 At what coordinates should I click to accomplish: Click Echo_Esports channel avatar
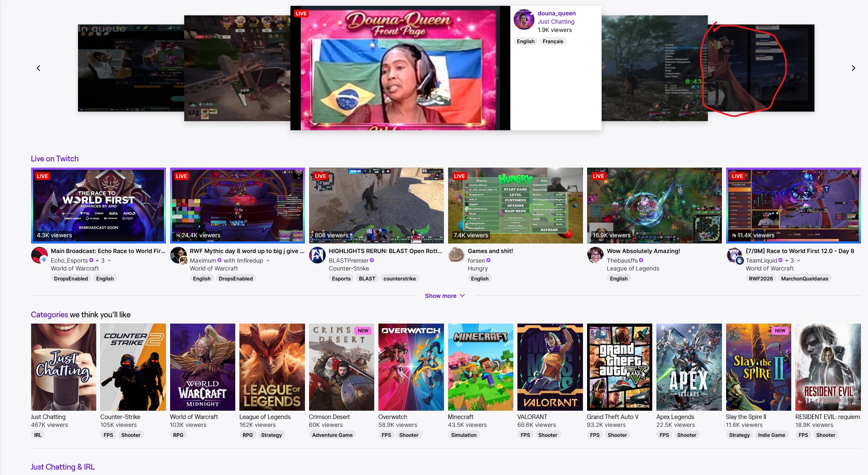pos(39,255)
